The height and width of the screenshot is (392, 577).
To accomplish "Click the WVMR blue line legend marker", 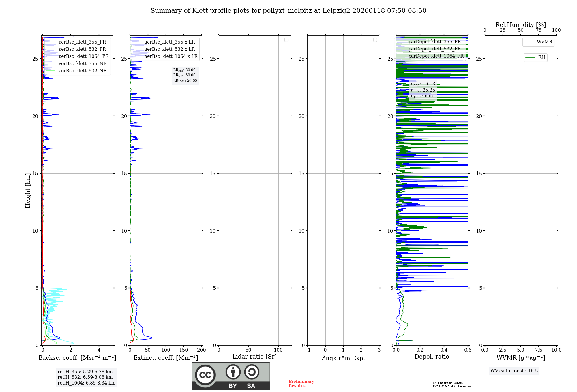I will pyautogui.click(x=529, y=42).
